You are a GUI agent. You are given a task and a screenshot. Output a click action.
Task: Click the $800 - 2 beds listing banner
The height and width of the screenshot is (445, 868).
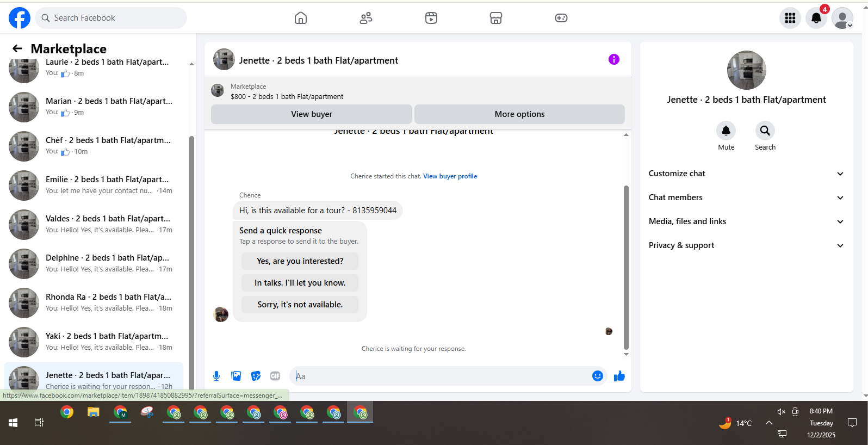coord(418,91)
